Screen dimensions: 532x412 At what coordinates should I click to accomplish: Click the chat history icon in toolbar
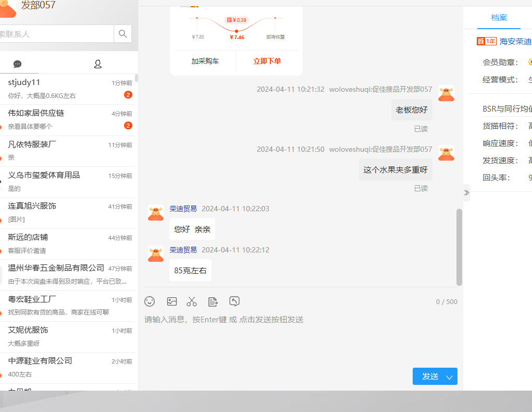pyautogui.click(x=234, y=301)
